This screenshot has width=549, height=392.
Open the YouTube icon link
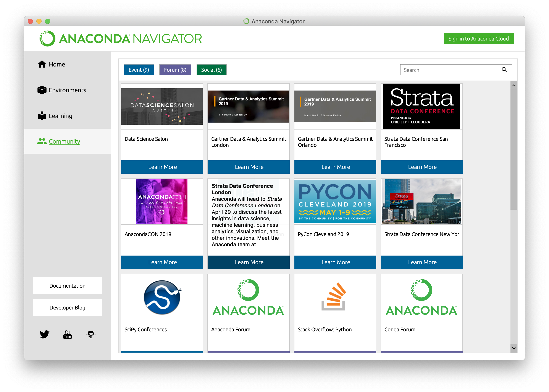click(68, 334)
